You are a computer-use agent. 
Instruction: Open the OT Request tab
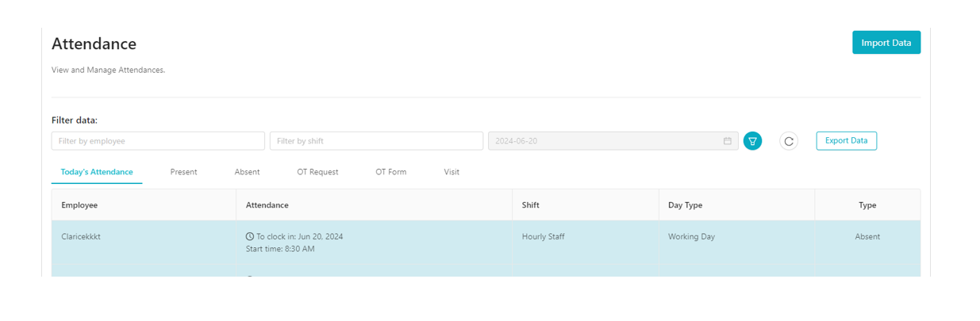point(317,172)
